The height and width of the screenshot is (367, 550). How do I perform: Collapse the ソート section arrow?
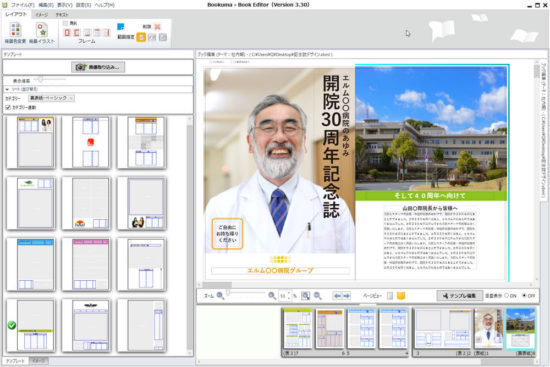coord(7,89)
